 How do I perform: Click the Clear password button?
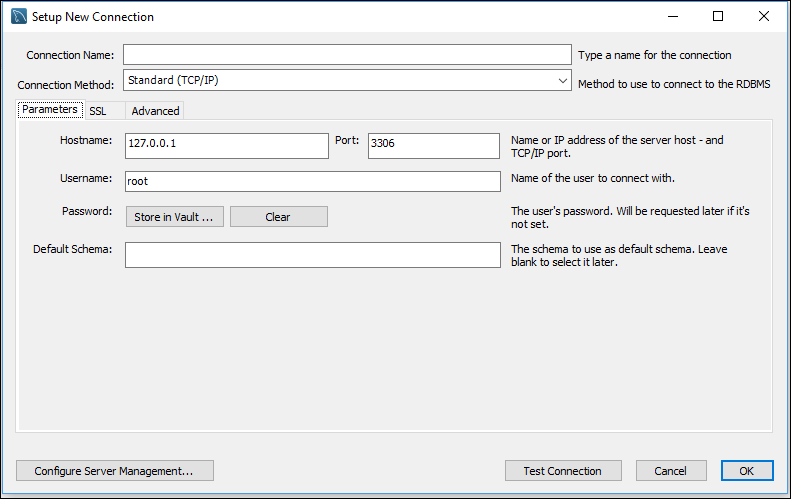(278, 217)
